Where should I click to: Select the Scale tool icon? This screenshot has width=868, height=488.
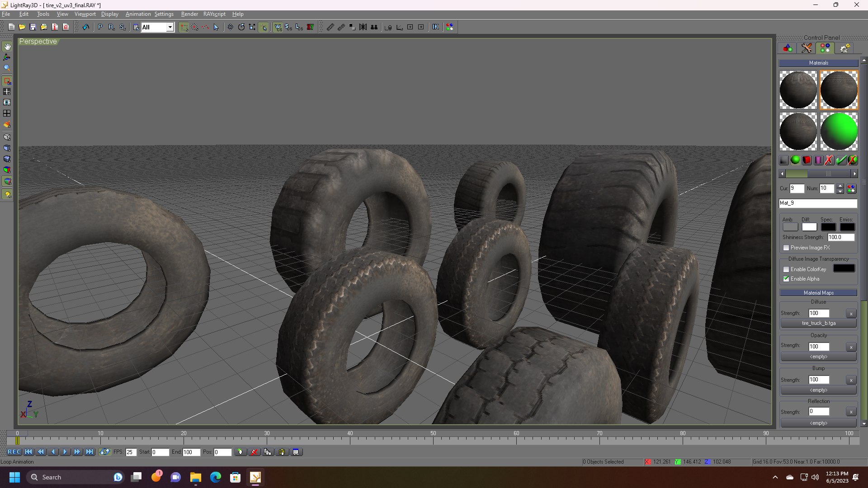click(x=252, y=27)
